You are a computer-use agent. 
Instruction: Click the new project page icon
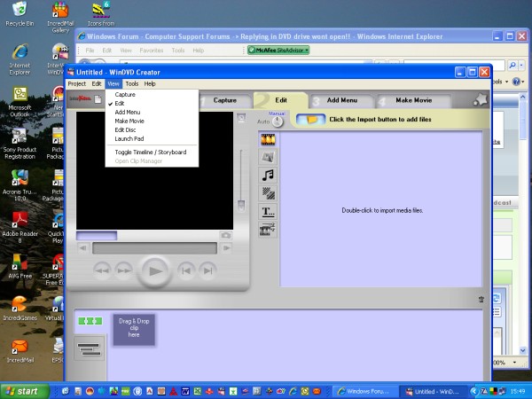coord(98,99)
